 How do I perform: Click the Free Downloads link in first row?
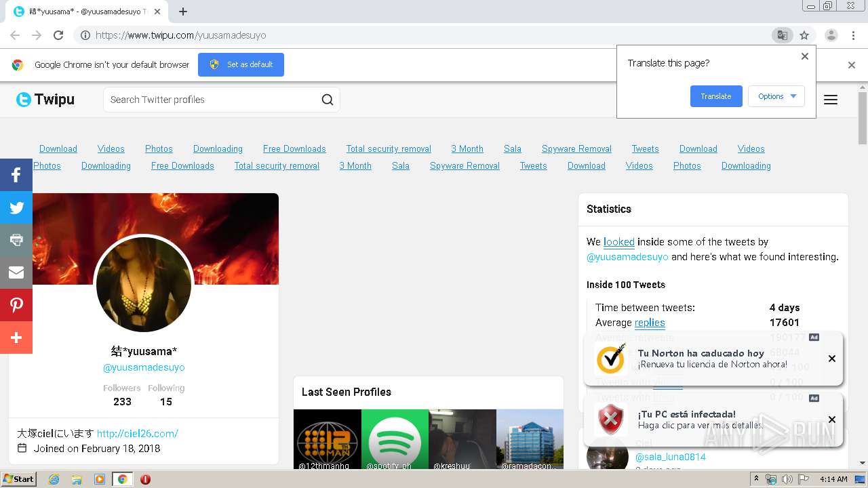click(294, 149)
